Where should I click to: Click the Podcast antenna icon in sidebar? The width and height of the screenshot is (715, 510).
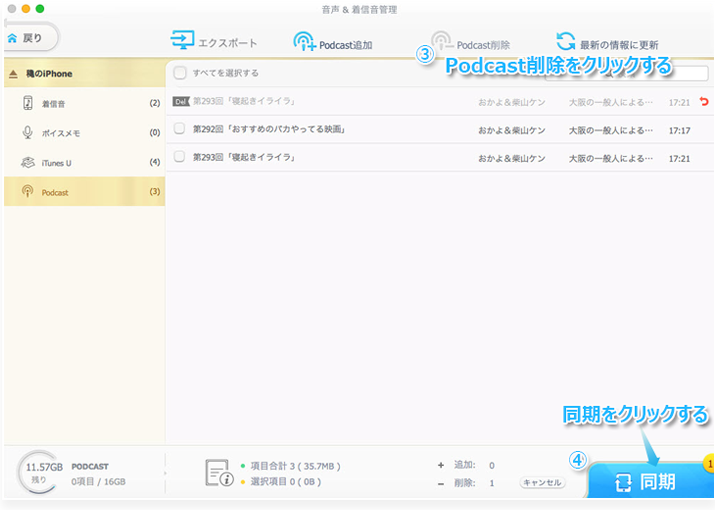(x=27, y=191)
